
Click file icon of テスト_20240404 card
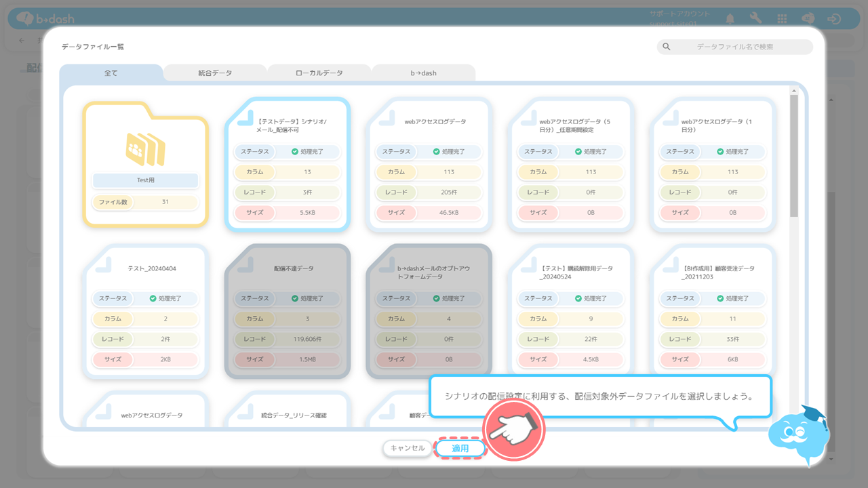(x=104, y=264)
